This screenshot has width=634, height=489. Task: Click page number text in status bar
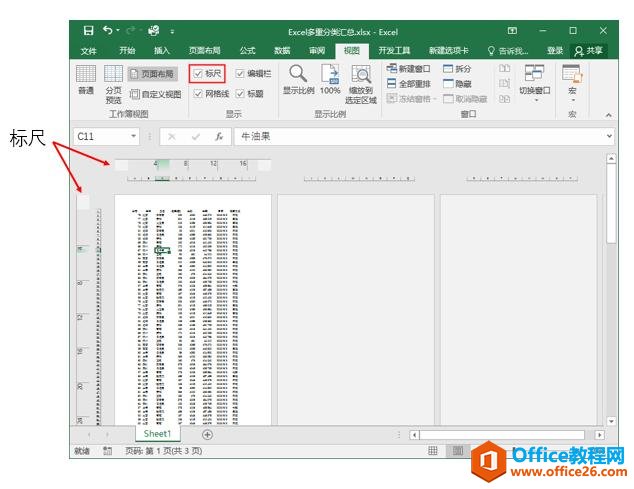(163, 451)
